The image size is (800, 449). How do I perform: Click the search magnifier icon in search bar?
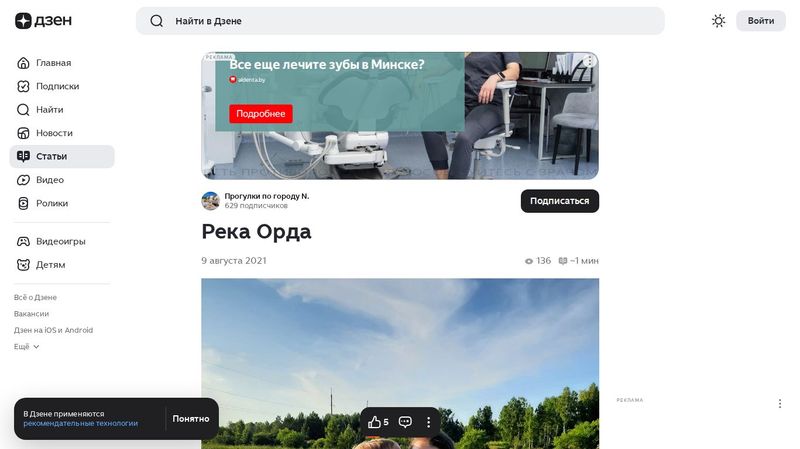pyautogui.click(x=157, y=21)
